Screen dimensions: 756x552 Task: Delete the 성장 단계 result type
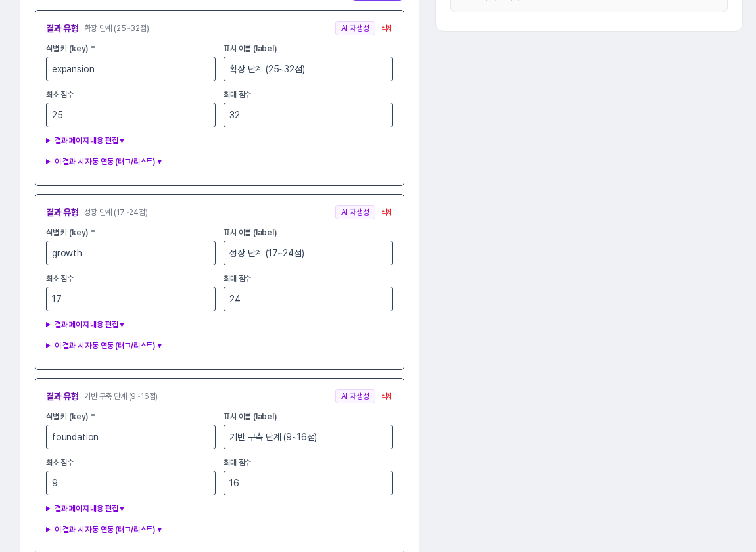coord(387,212)
